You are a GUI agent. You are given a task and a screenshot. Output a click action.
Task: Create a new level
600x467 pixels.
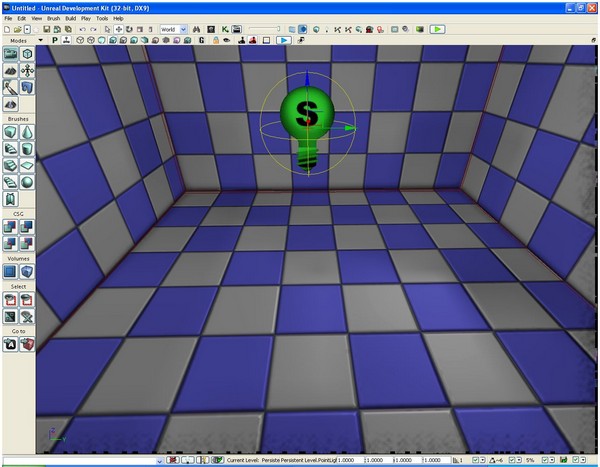coord(7,29)
